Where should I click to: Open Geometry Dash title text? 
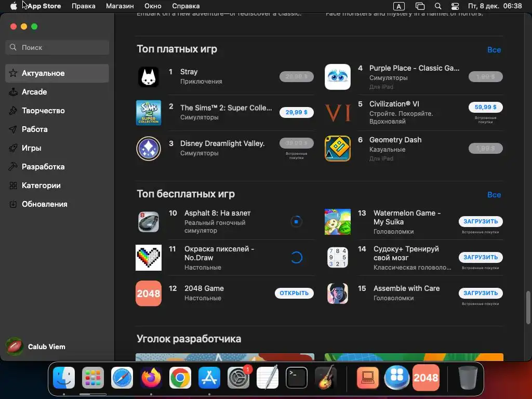coord(395,140)
